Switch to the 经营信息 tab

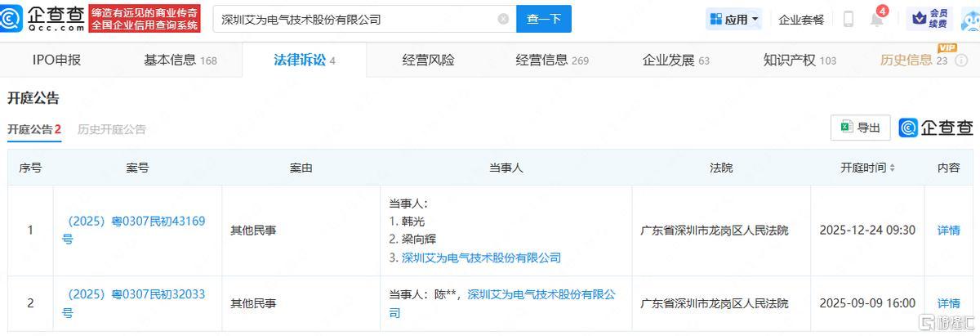point(552,60)
